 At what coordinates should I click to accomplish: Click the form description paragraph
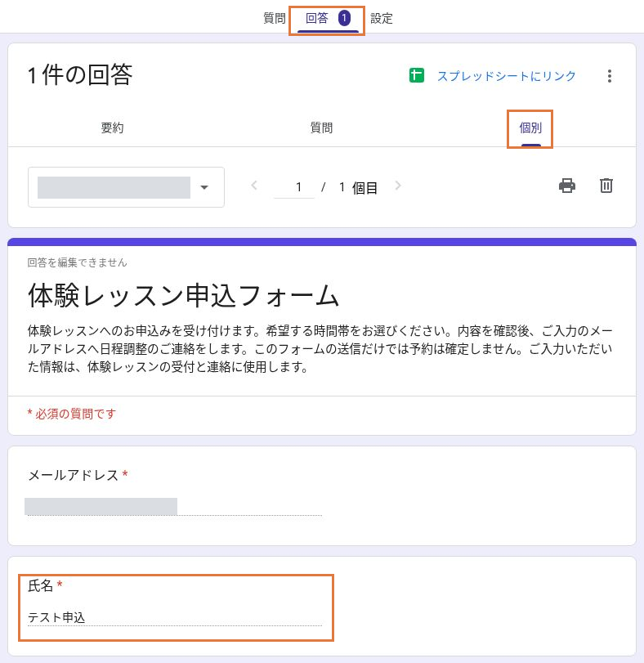320,349
